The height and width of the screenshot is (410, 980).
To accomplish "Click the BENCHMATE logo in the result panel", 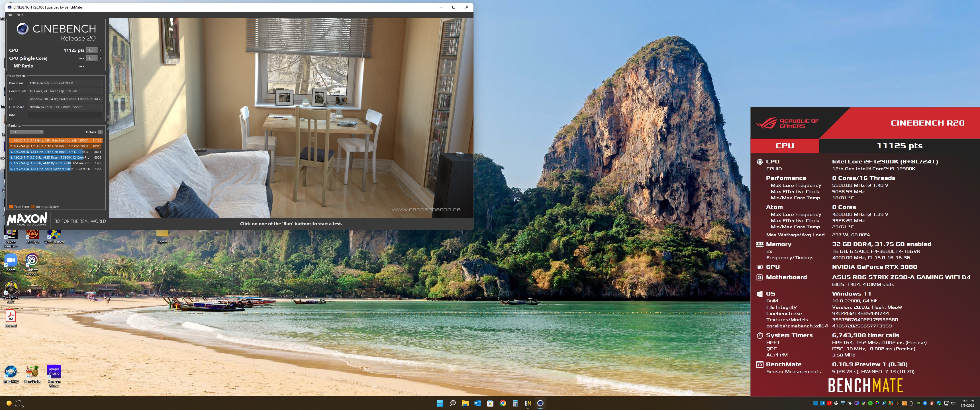I will pyautogui.click(x=865, y=385).
